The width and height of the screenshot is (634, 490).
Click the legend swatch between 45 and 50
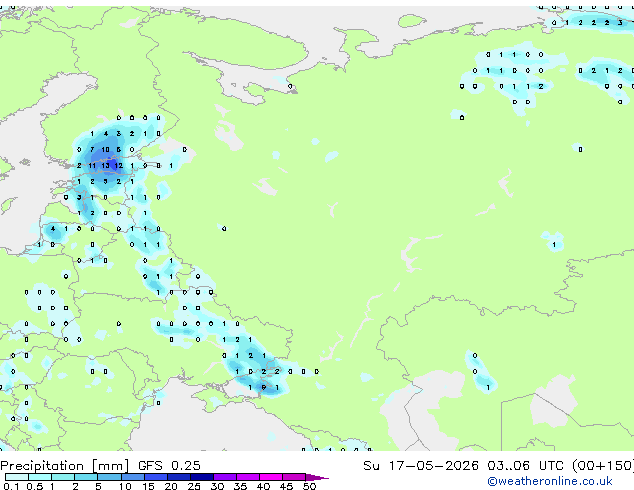[294, 477]
